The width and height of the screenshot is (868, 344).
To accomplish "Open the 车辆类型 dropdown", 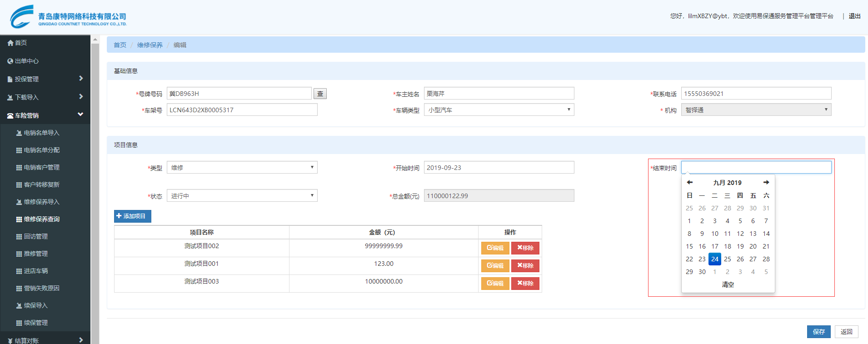I will tap(499, 110).
